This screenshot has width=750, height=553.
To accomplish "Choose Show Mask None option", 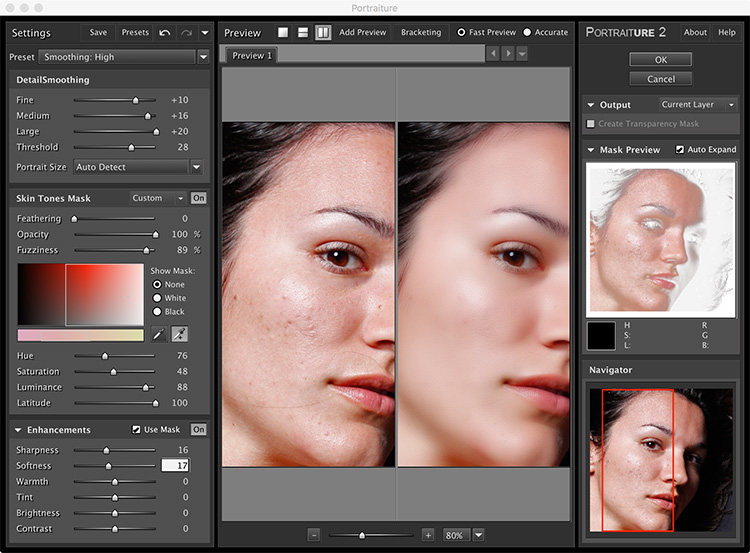I will point(157,284).
